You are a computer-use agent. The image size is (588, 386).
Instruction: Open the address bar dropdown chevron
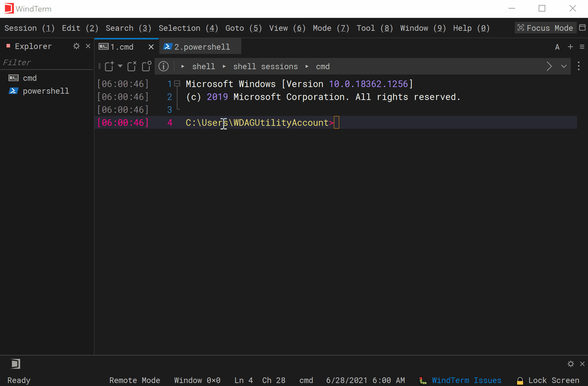coord(564,66)
